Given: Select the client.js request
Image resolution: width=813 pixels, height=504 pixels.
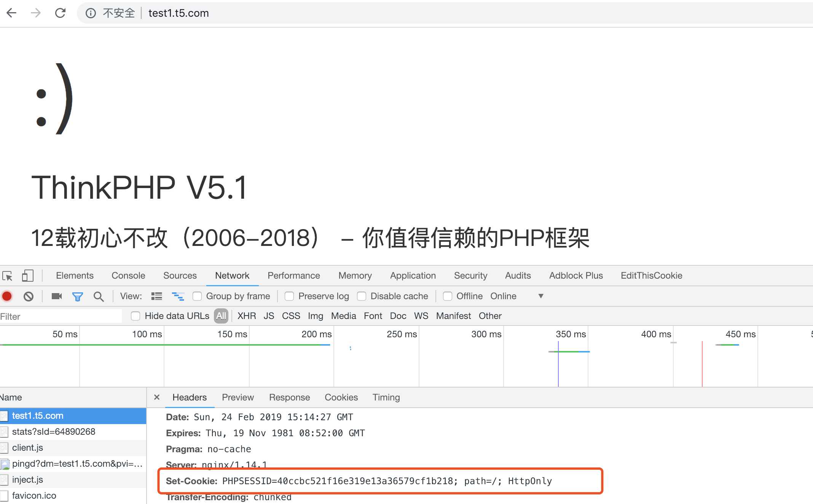Looking at the screenshot, I should coord(73,448).
